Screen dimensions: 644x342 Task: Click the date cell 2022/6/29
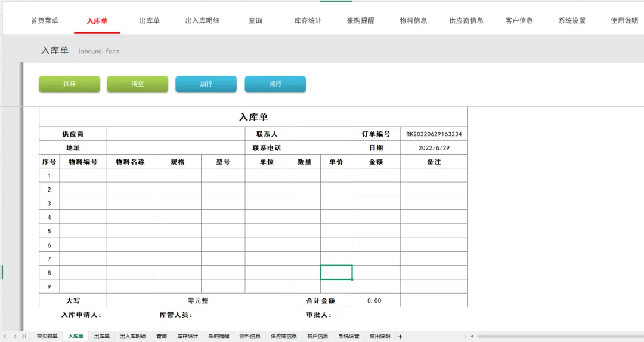click(x=434, y=147)
